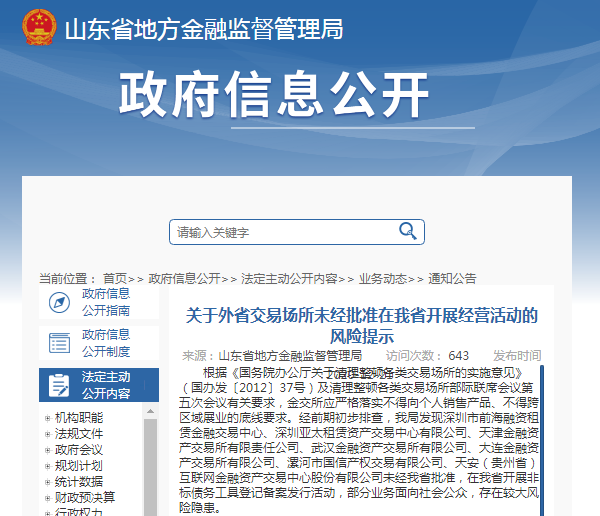The height and width of the screenshot is (516, 600).
Task: Expand the 政府会议 tree node
Action: [x=47, y=450]
